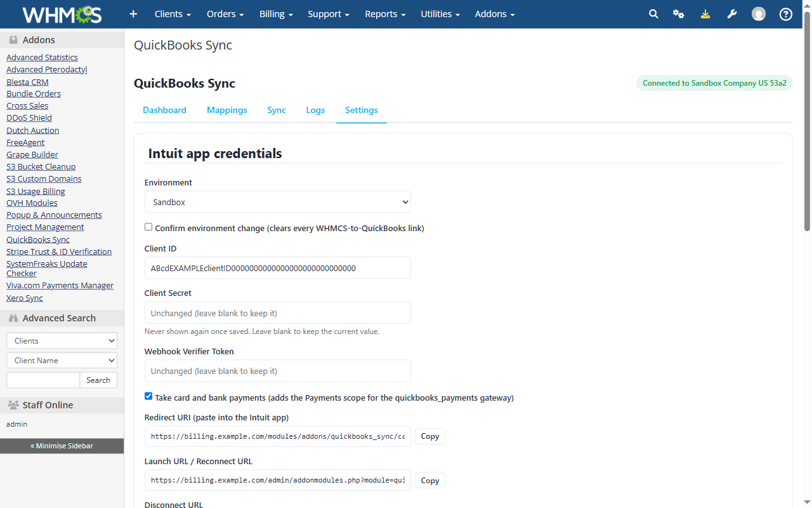Image resolution: width=812 pixels, height=508 pixels.
Task: Tick the Confirm environment change checkbox
Action: click(148, 227)
